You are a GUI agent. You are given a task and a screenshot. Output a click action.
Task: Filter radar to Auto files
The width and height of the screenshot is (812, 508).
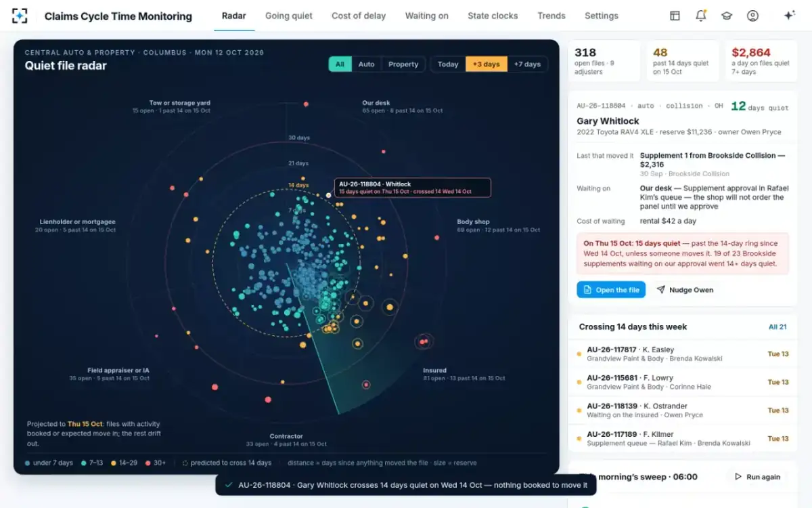tap(366, 64)
